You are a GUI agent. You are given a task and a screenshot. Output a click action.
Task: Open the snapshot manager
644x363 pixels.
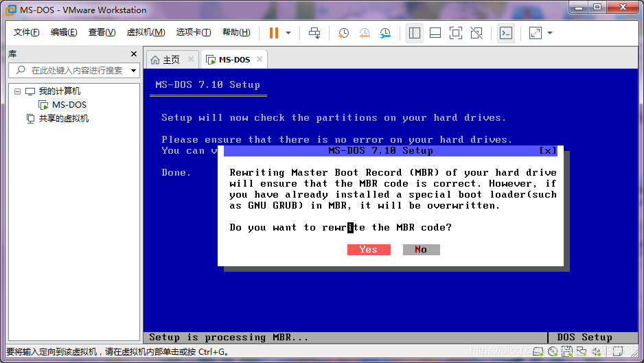(385, 33)
